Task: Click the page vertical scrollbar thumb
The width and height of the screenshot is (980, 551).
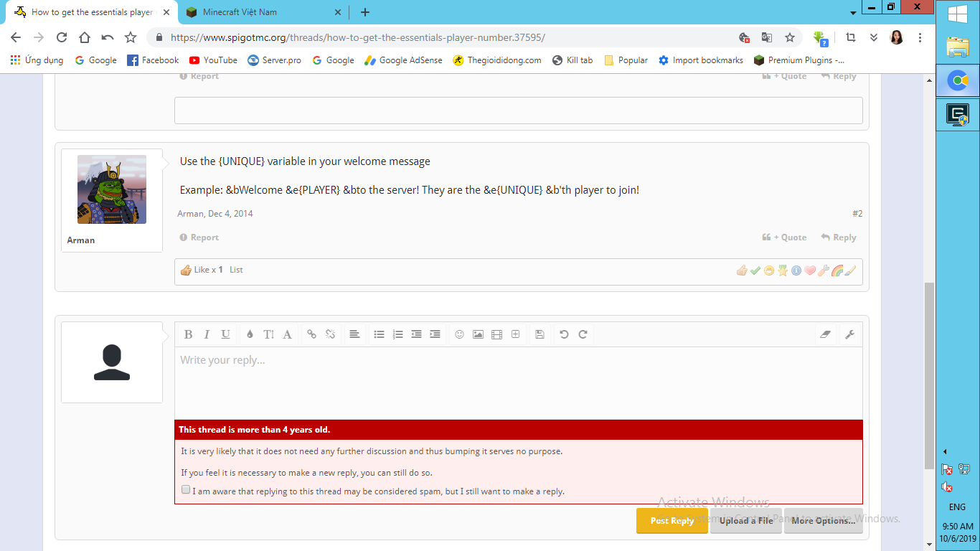Action: pyautogui.click(x=929, y=376)
